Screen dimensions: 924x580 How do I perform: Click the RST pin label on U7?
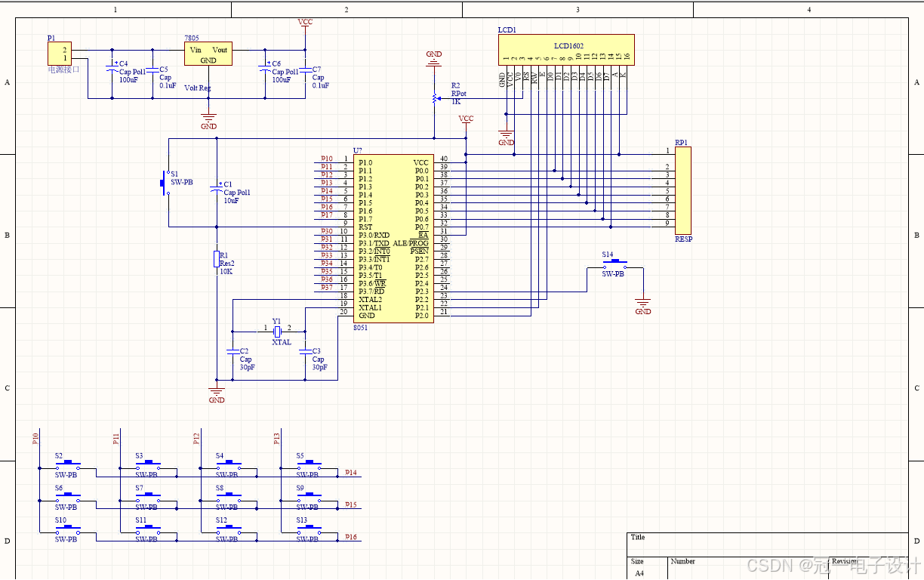[x=365, y=227]
